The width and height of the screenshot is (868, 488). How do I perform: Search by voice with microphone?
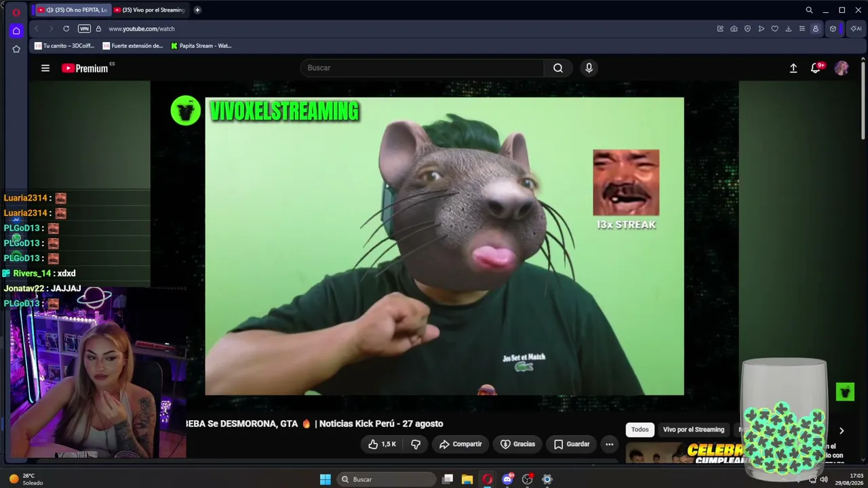589,68
